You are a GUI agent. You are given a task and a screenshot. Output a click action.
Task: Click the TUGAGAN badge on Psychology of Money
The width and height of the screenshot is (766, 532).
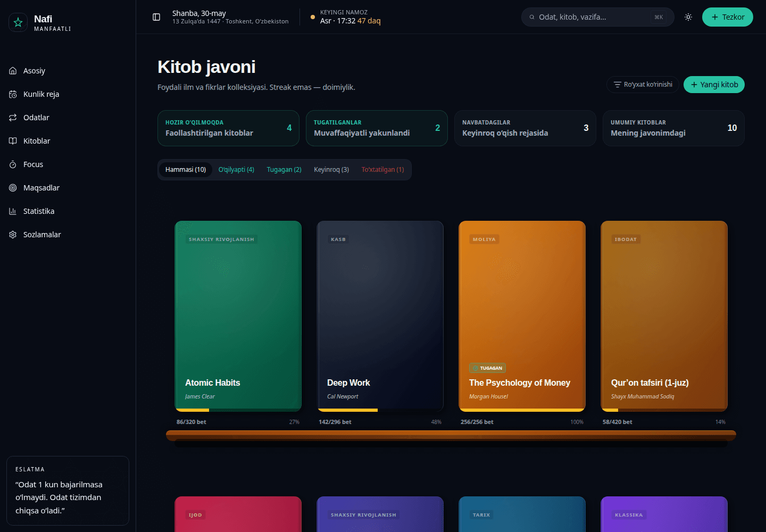click(488, 368)
